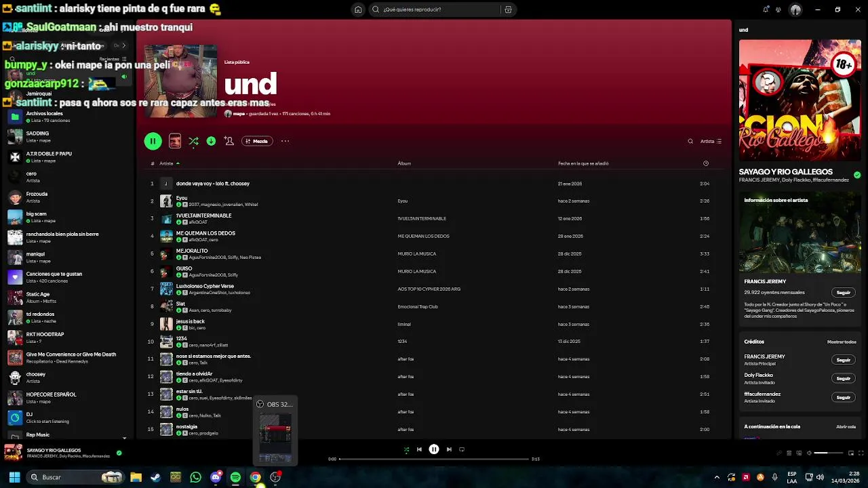The width and height of the screenshot is (868, 488).
Task: Open 'Archivos locales' in library
Action: [68, 117]
